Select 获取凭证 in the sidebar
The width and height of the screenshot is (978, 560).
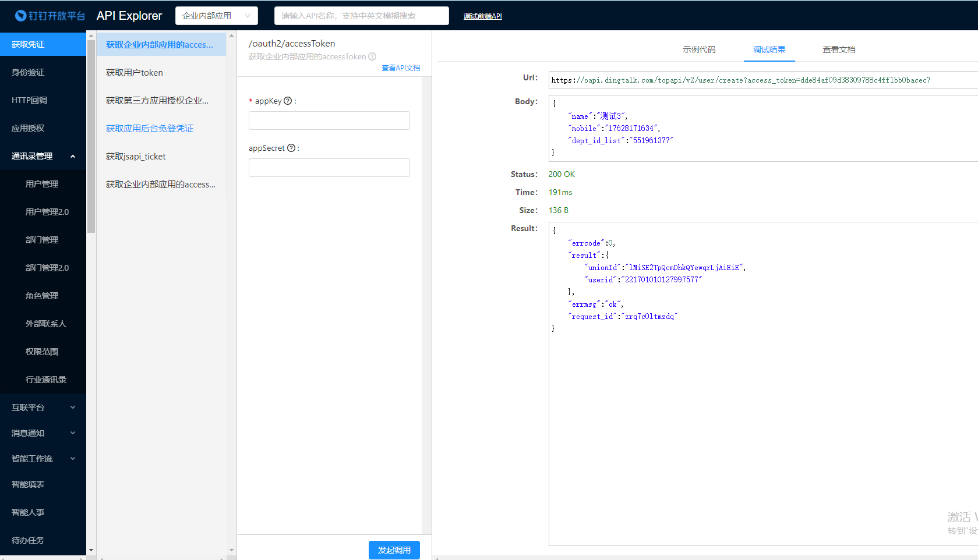43,44
